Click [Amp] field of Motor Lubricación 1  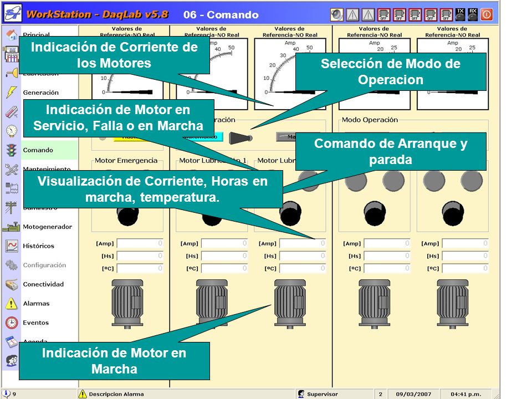[x=224, y=243]
